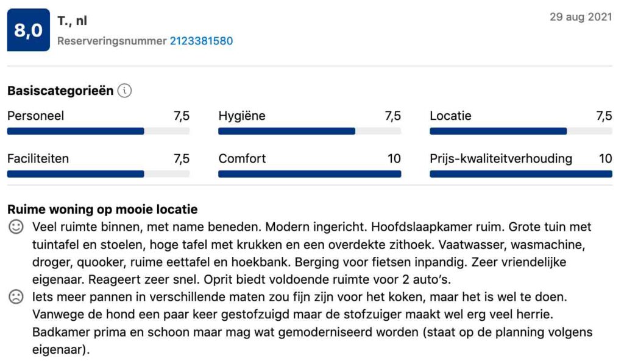Click the sad frowning face icon
Viewport: 624px width, 364px height.
click(16, 298)
